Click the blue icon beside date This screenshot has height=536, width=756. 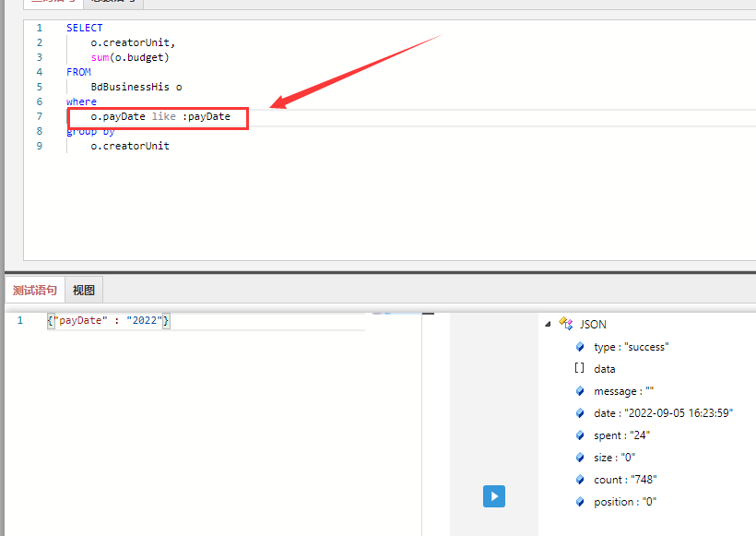(580, 413)
